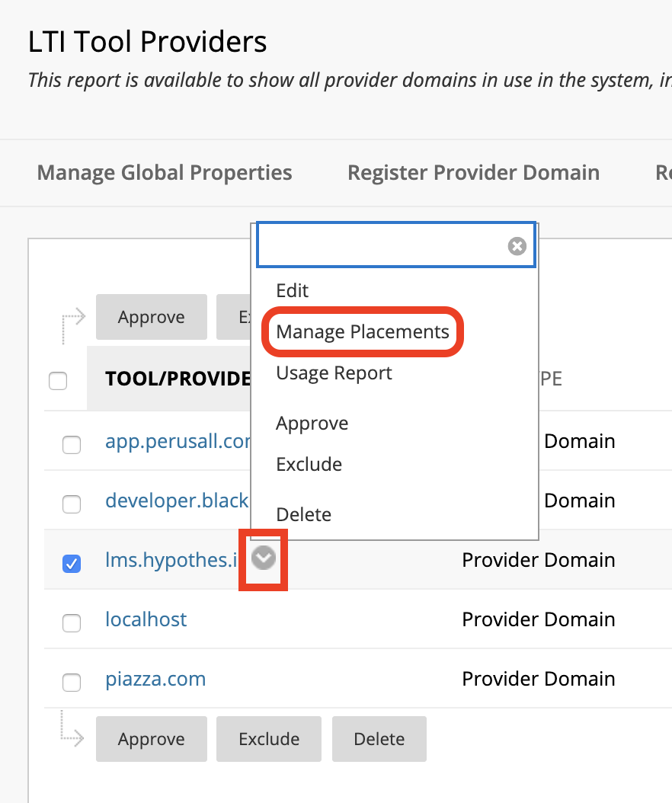
Task: Focus the text field atop the context menu
Action: click(x=381, y=245)
